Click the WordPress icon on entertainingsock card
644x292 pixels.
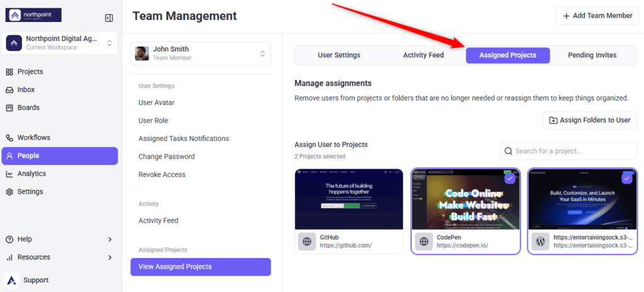click(540, 242)
